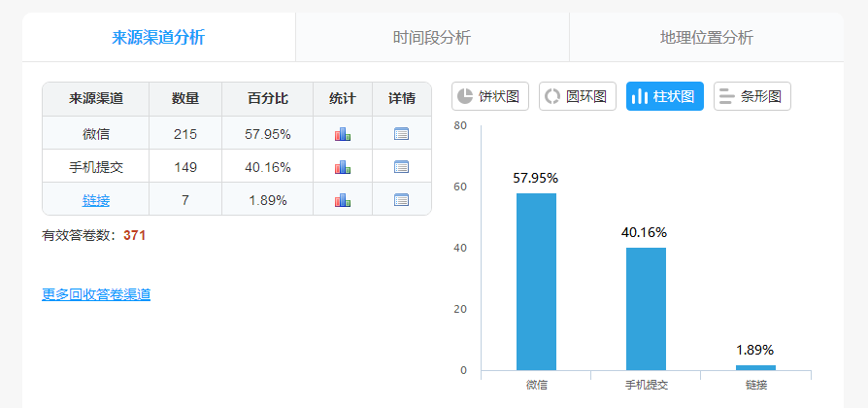Image resolution: width=868 pixels, height=408 pixels.
Task: Click the 统计 column header
Action: tap(343, 99)
